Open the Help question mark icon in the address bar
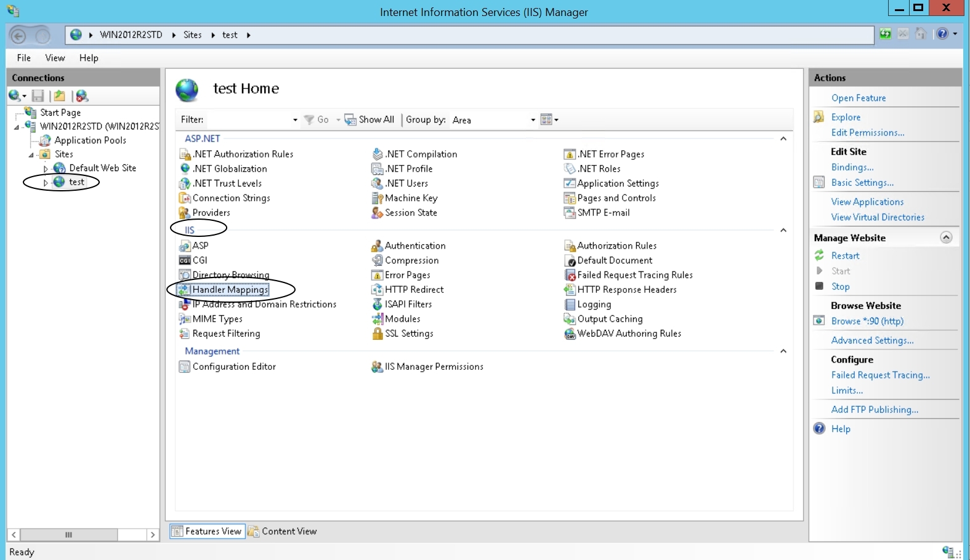 [x=942, y=34]
